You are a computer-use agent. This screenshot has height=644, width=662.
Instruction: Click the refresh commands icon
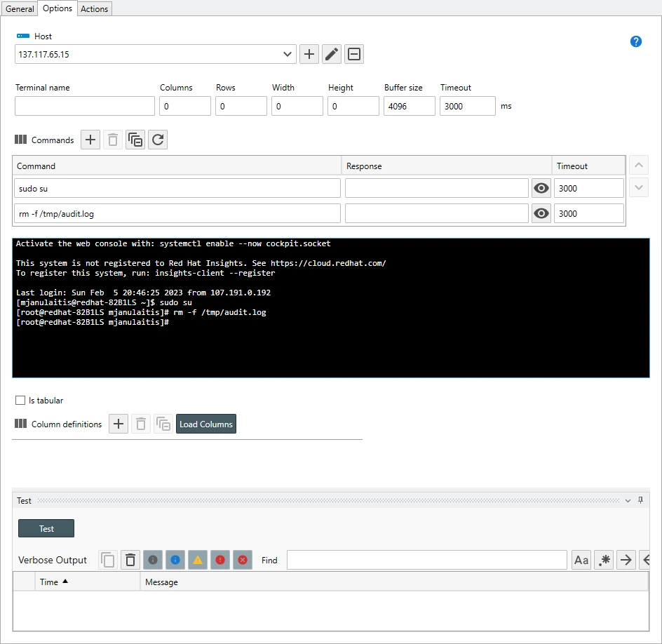coord(158,140)
